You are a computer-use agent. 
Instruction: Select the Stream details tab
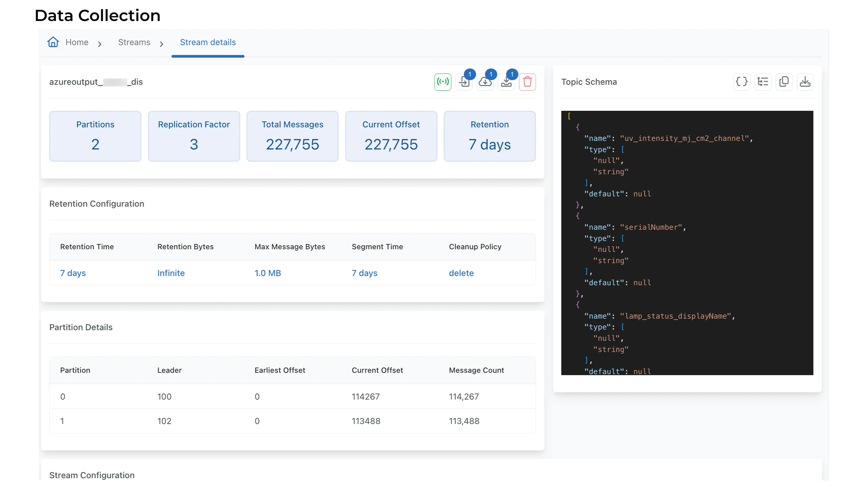pos(207,42)
